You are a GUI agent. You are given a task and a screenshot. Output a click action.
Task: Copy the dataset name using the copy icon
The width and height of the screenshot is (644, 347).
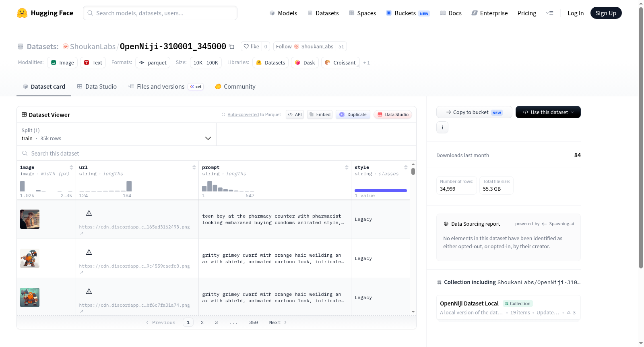(231, 46)
